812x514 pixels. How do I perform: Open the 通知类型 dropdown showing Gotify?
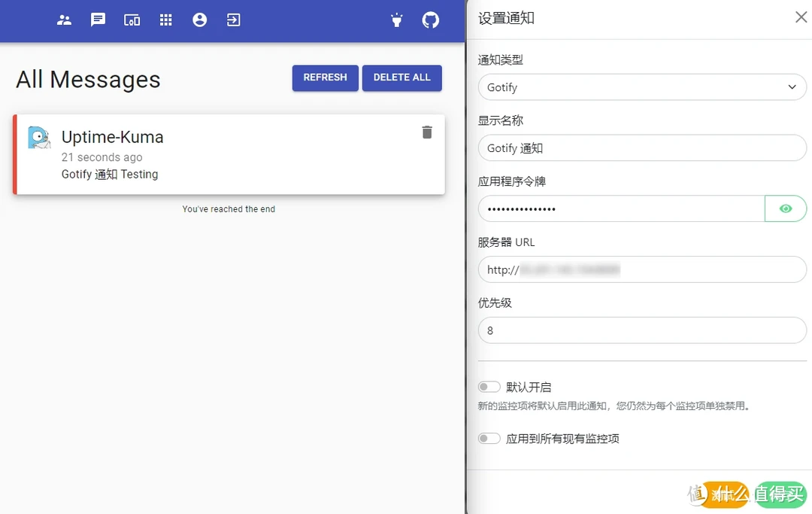[642, 87]
